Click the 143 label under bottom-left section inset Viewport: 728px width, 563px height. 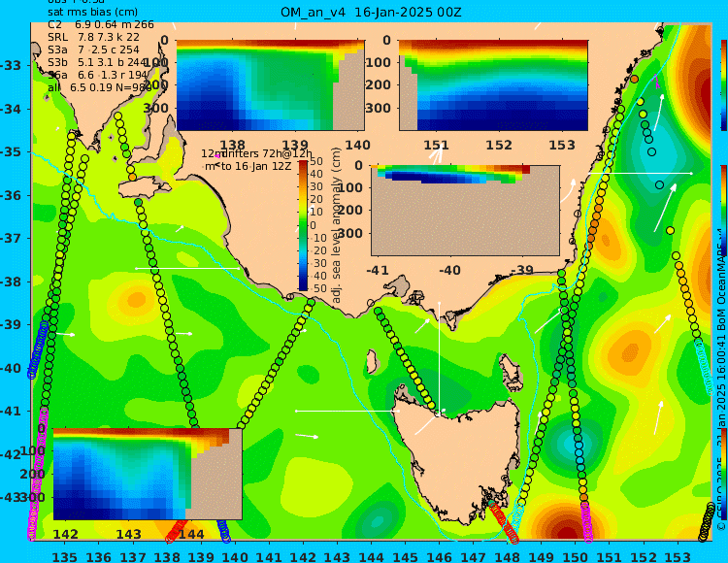point(128,534)
